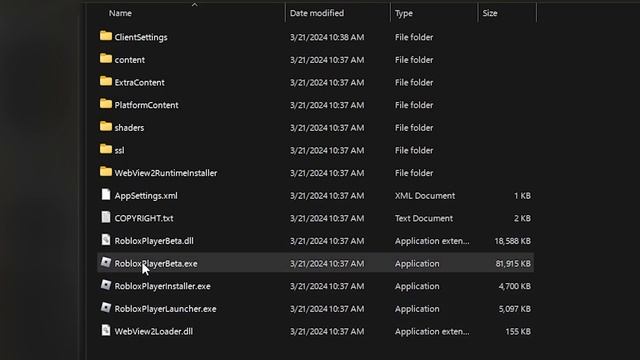The height and width of the screenshot is (360, 640).
Task: Select the WebView2Loader.dll file icon
Action: point(106,330)
